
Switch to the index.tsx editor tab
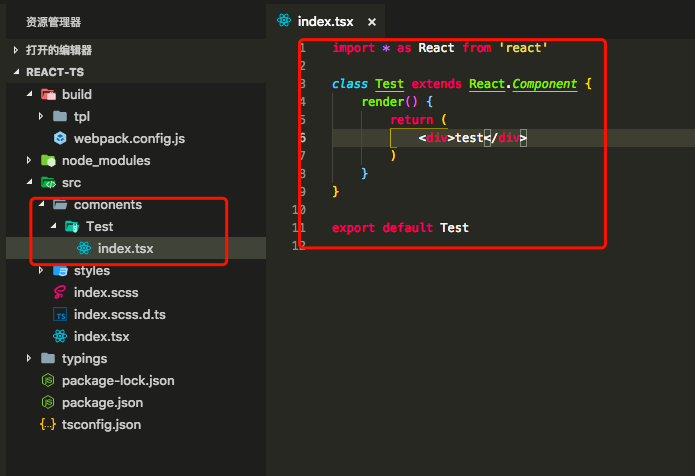coord(325,21)
